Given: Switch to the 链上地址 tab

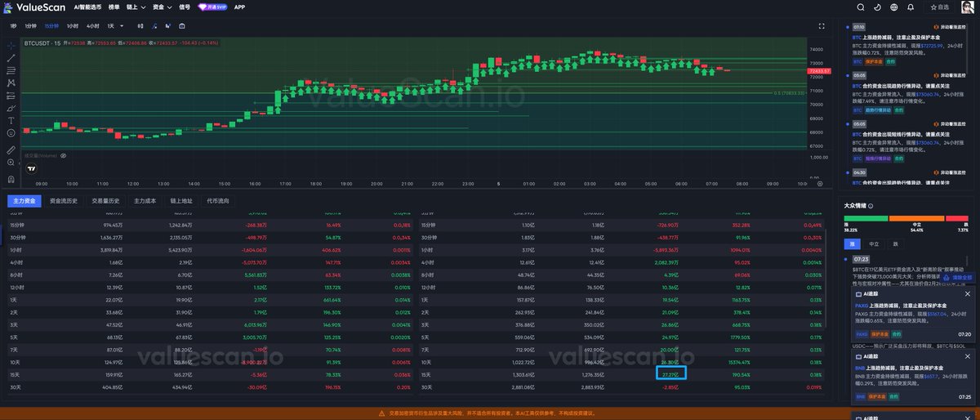Looking at the screenshot, I should 181,200.
